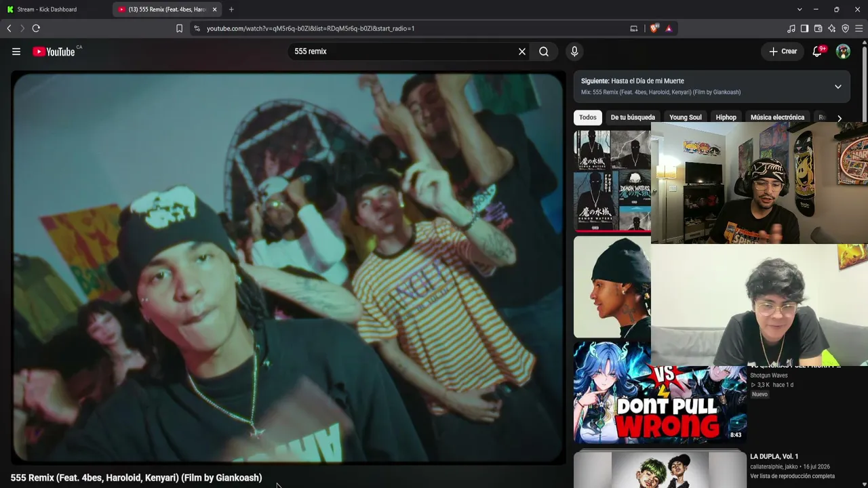The width and height of the screenshot is (868, 488).
Task: Open the LA DUPLA, Vol. 1 title
Action: click(x=774, y=457)
